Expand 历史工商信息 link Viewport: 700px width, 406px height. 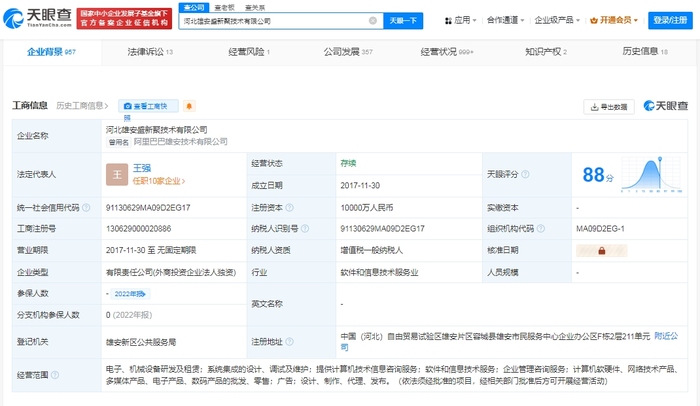tap(82, 106)
